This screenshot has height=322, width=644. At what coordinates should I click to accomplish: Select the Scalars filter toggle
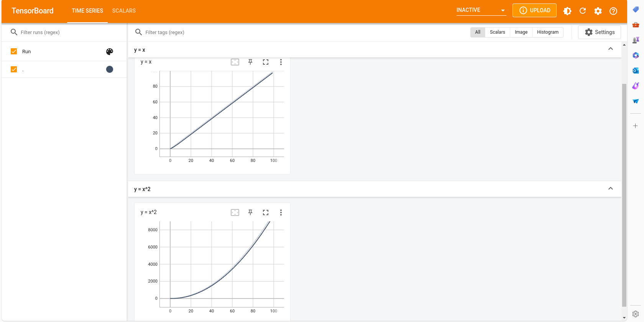click(497, 32)
